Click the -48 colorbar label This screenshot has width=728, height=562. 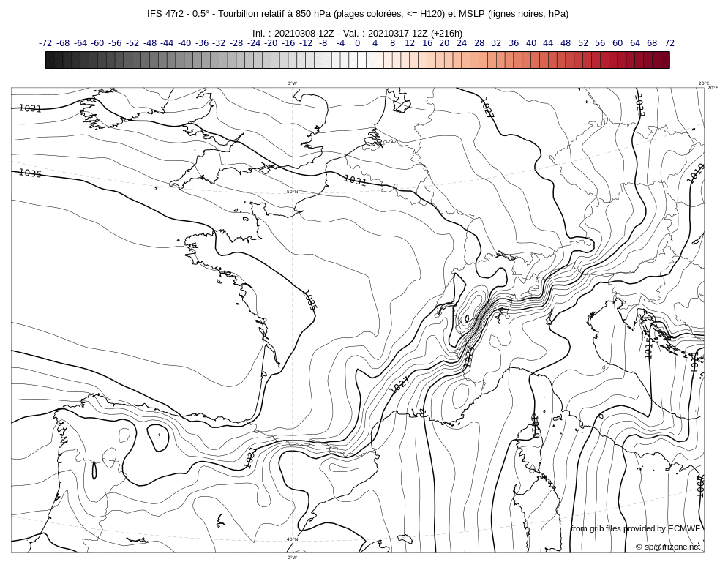click(150, 43)
